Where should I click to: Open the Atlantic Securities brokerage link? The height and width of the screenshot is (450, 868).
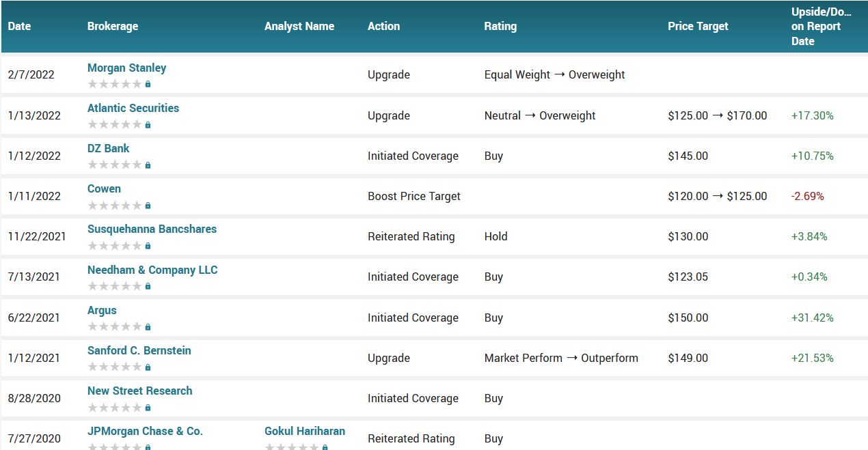133,108
